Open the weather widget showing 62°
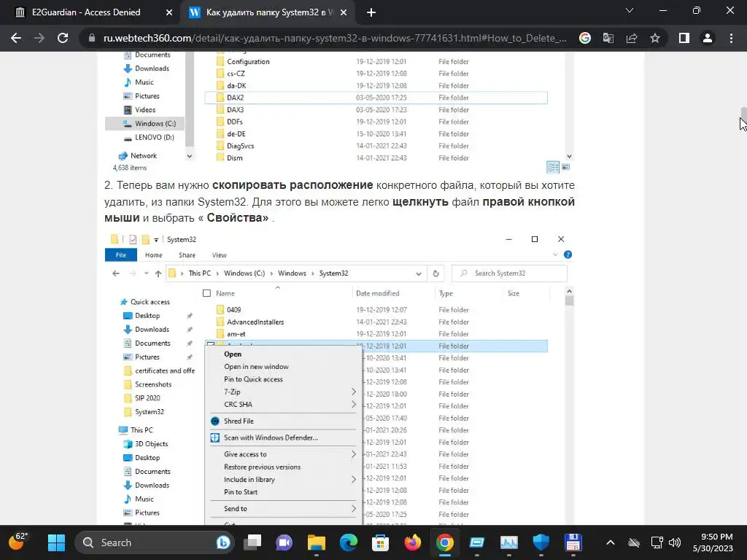 coord(18,542)
